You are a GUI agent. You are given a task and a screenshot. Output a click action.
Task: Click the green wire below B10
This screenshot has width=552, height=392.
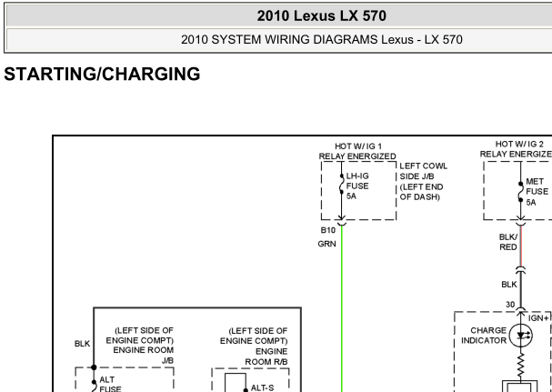tap(342, 308)
